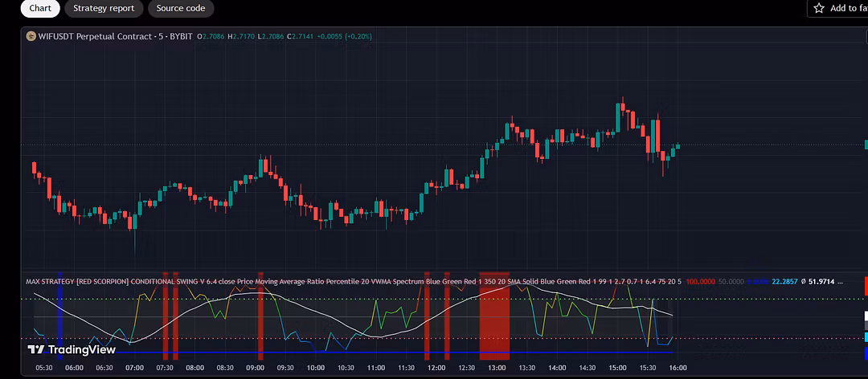Click the red price tag on the indicator scale
The height and width of the screenshot is (379, 868).
866,286
